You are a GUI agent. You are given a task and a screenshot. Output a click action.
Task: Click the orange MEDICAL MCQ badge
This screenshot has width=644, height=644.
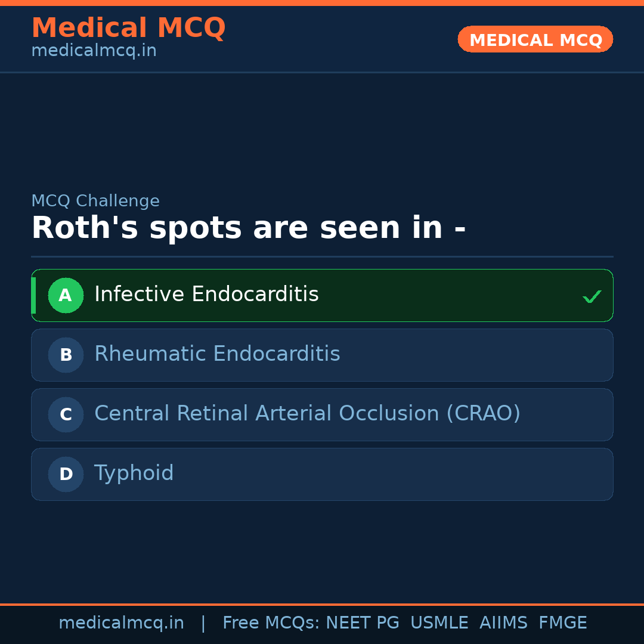point(535,39)
